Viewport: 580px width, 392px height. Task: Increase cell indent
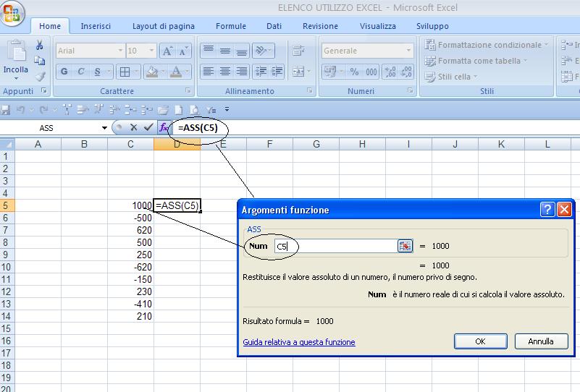point(277,72)
